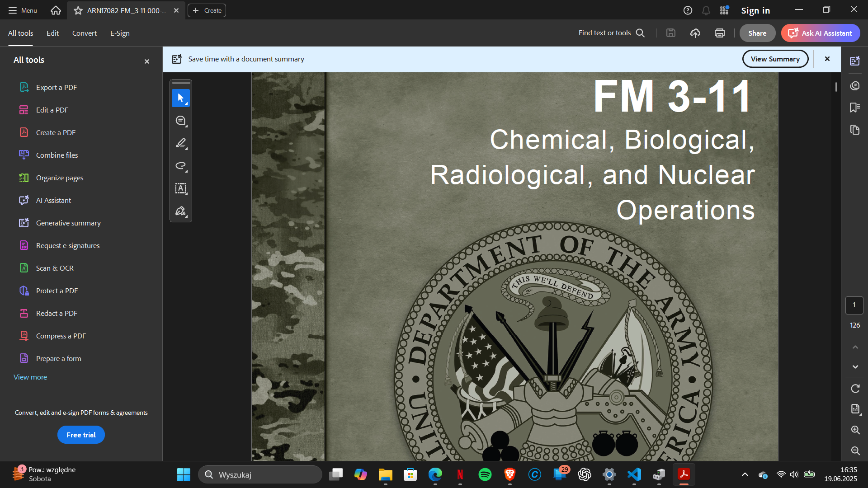The width and height of the screenshot is (868, 488).
Task: Choose the add comment tool
Action: 181,121
